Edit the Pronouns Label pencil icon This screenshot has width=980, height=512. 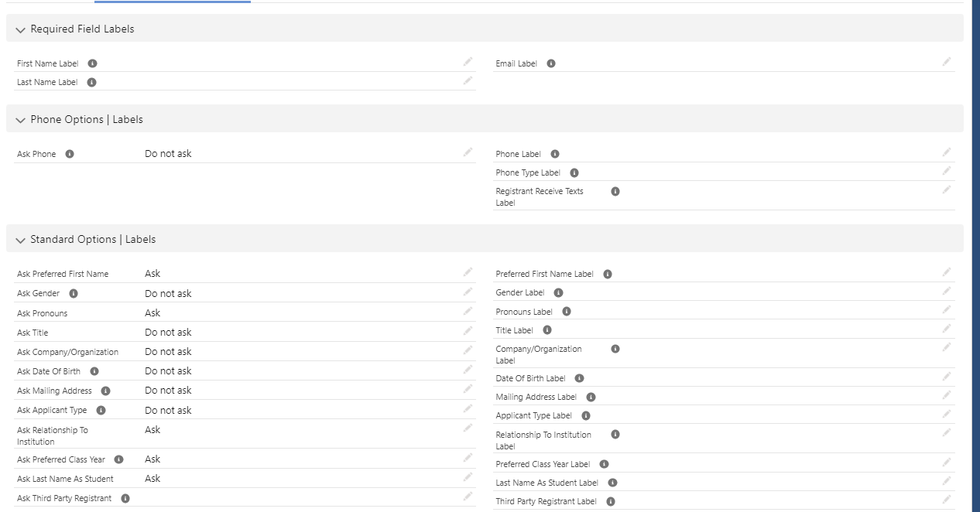[946, 309]
